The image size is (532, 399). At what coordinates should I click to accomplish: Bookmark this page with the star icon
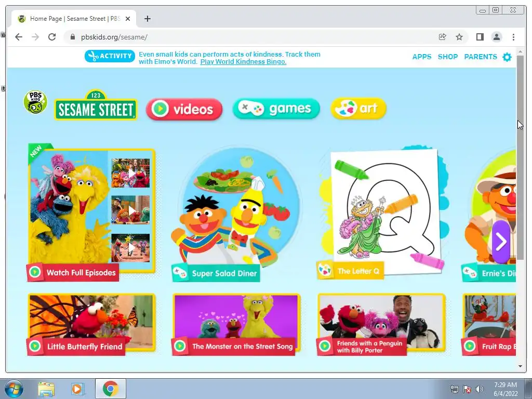click(459, 37)
